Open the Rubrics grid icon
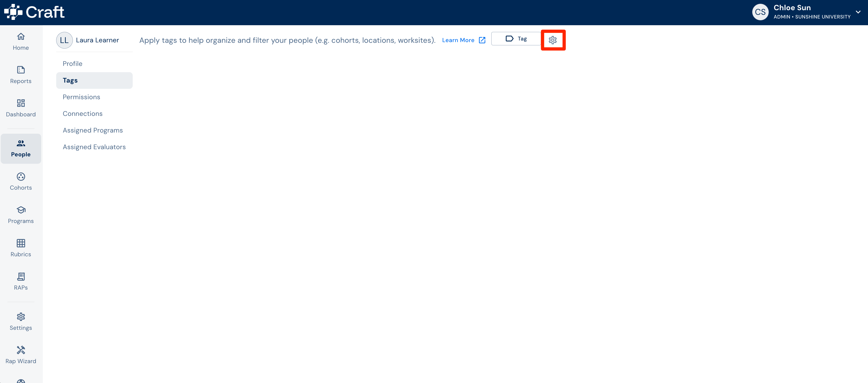868x383 pixels. click(x=21, y=243)
